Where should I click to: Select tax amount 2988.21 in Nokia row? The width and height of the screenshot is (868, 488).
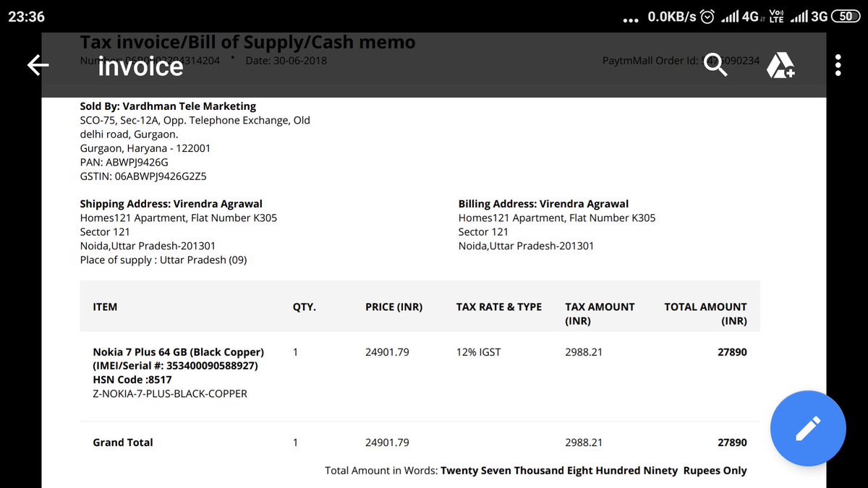coord(584,352)
